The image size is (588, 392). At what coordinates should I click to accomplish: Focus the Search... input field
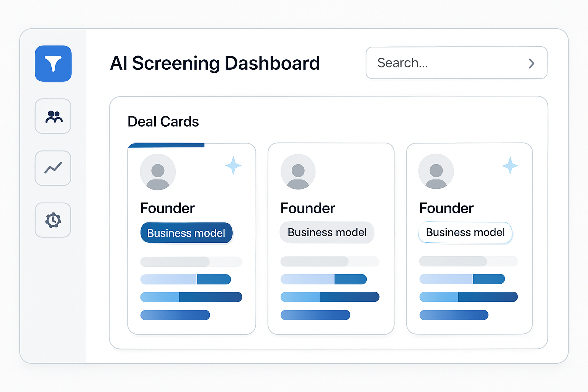[457, 63]
